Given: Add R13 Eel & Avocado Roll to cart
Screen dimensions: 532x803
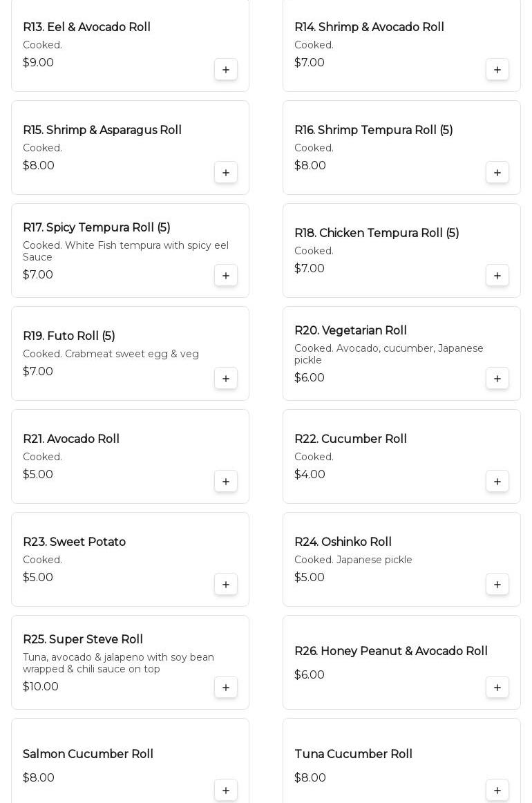Looking at the screenshot, I should point(226,70).
